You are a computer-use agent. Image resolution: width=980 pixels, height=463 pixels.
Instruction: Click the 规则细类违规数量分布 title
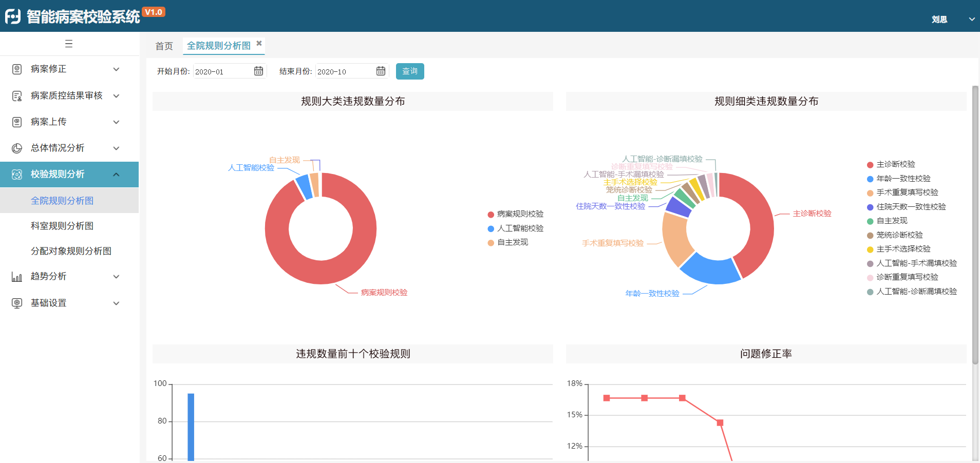tap(766, 101)
